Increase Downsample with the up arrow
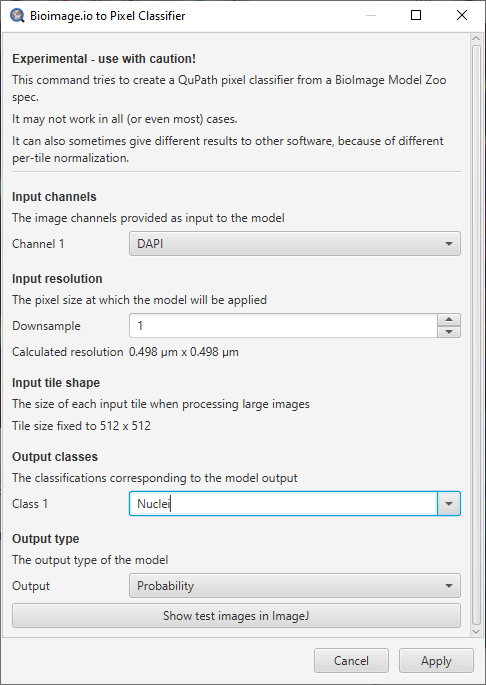Viewport: 486px width, 685px height. coord(449,320)
